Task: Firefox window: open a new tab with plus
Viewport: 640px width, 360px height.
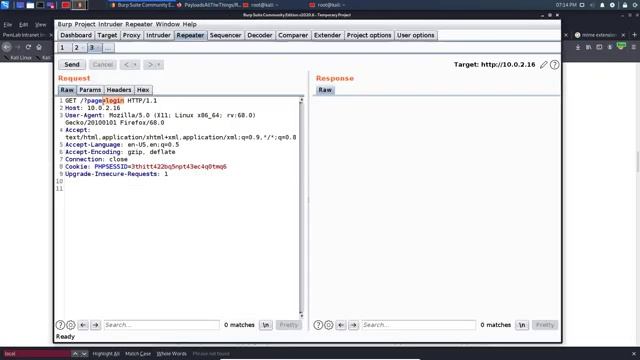Action: (x=634, y=35)
